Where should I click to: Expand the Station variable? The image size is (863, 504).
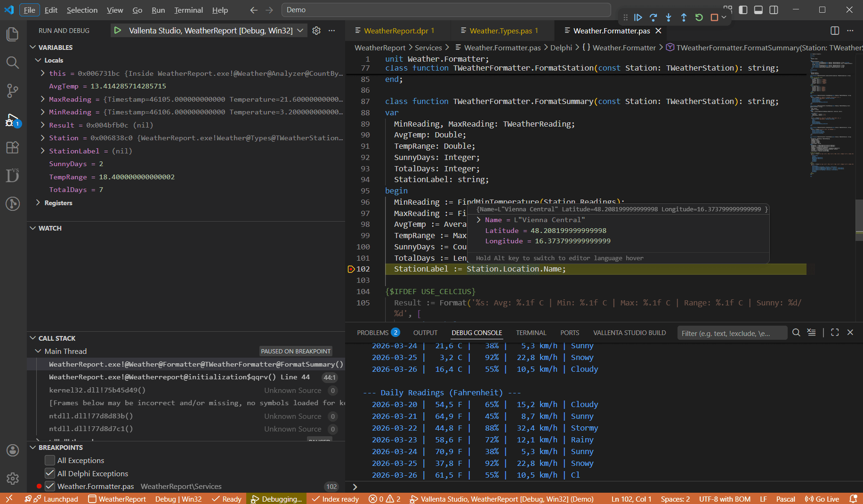[42, 137]
